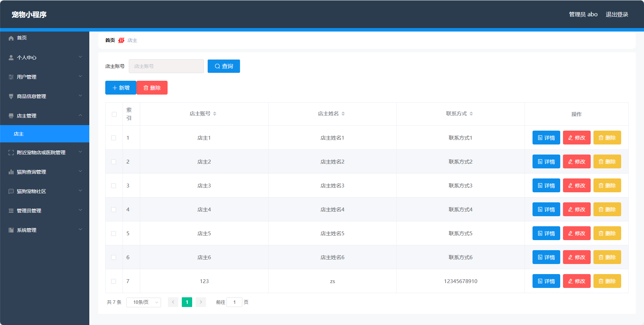
Task: Expand the 猫狗查询管理 chevron
Action: tap(80, 171)
